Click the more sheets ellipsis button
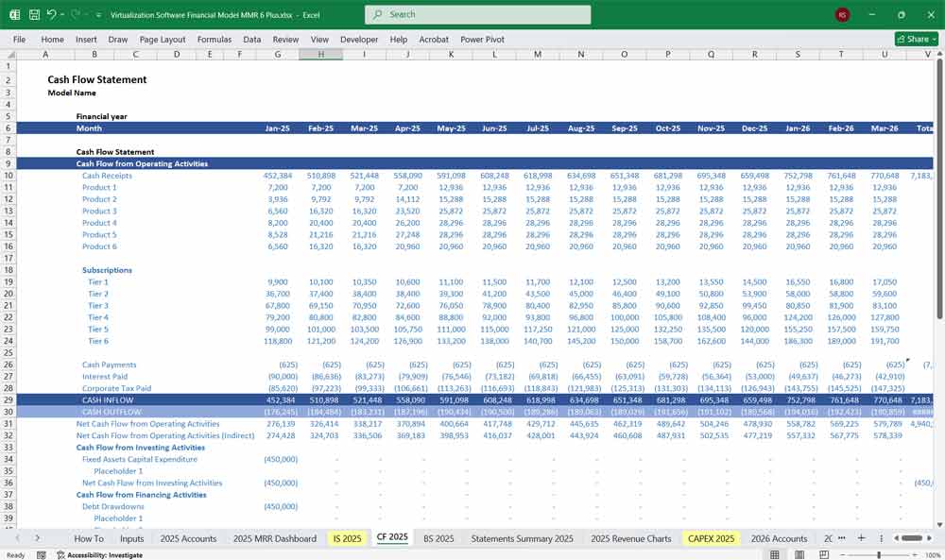Viewport: 945px width, 560px height. tap(841, 538)
